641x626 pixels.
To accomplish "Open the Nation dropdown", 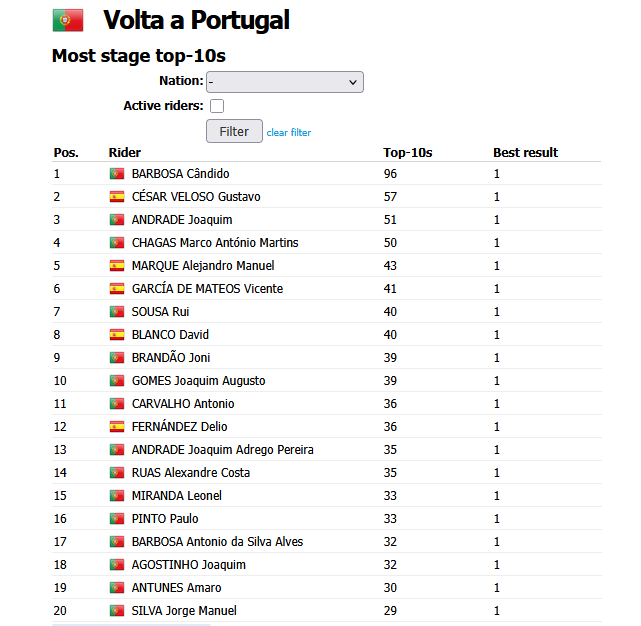I will (285, 82).
